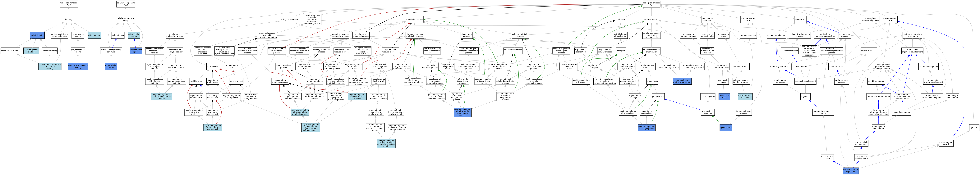Select the 'fused antrum stage' node
The height and width of the screenshot is (175, 980).
pos(827,158)
